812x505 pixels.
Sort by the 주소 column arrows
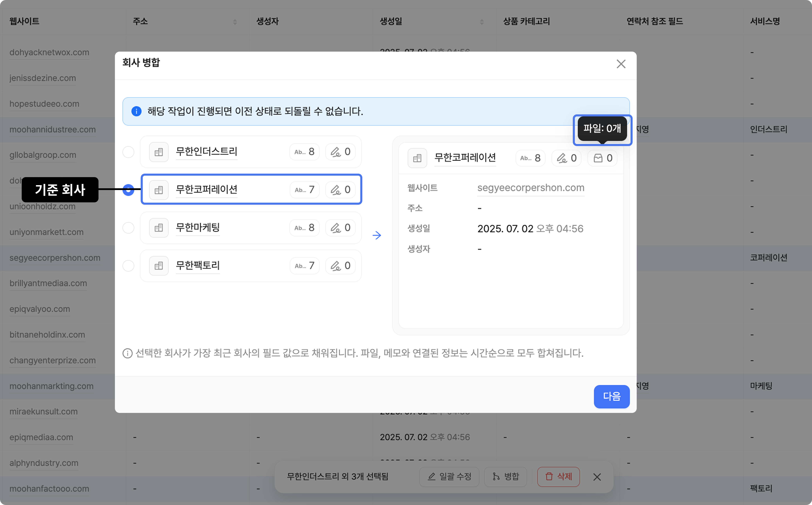coord(235,22)
